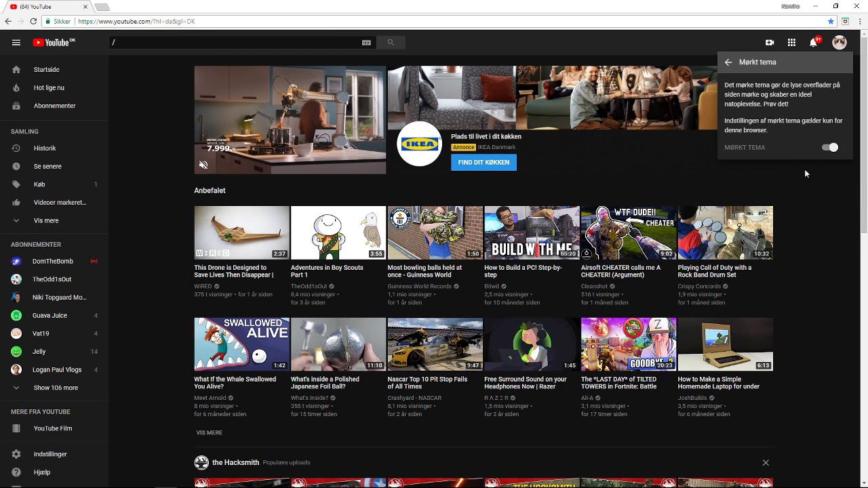Play the Japanese Foil Ball thumbnail
This screenshot has height=488, width=868.
pos(338,344)
